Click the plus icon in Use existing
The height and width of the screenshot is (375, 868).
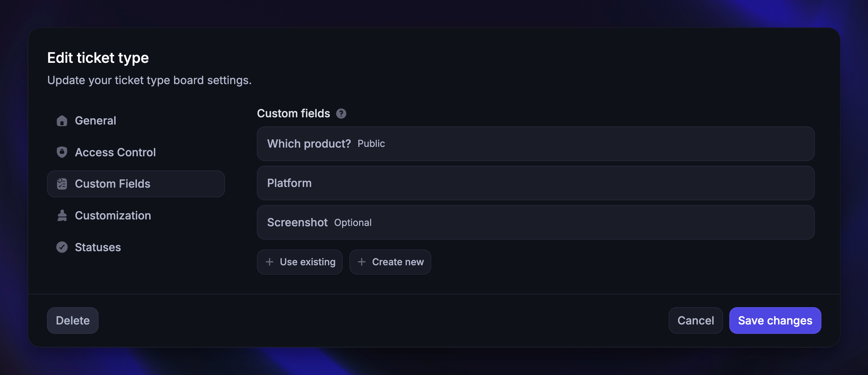[269, 262]
